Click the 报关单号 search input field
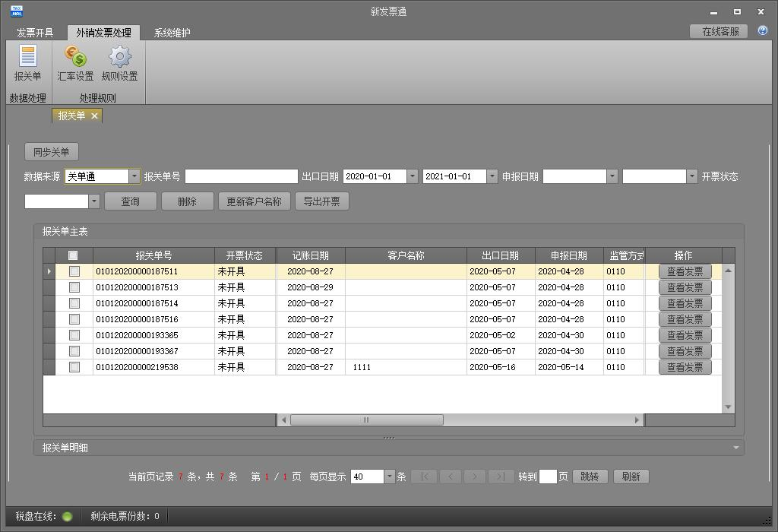Screen dimensions: 778x532 241,176
